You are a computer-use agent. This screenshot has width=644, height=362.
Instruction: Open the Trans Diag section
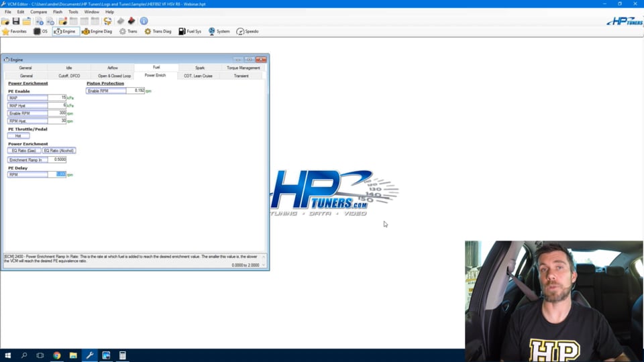158,32
